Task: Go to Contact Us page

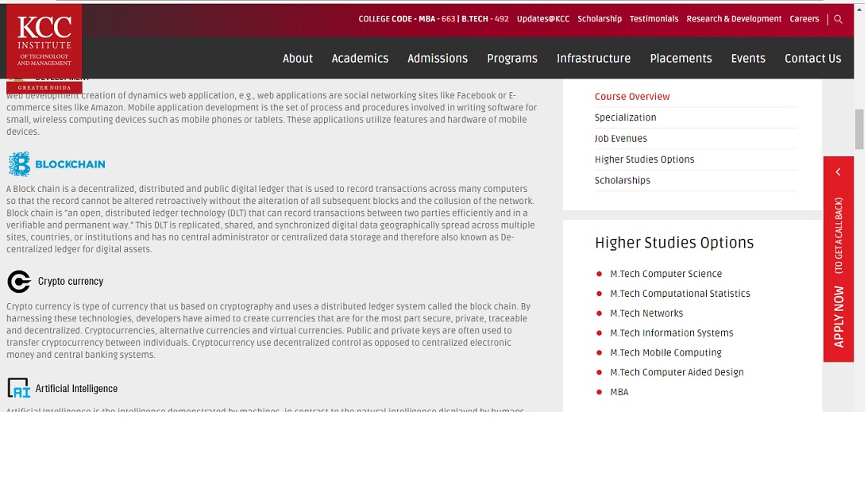Action: 812,59
